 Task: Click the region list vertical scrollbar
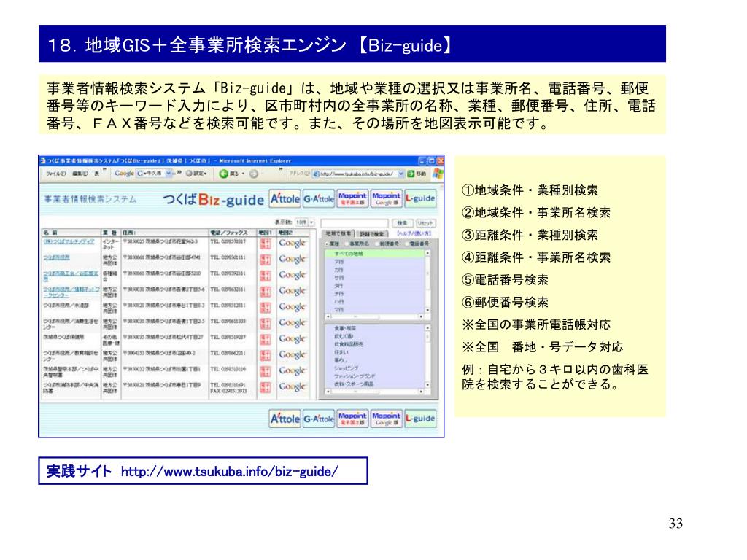427,281
